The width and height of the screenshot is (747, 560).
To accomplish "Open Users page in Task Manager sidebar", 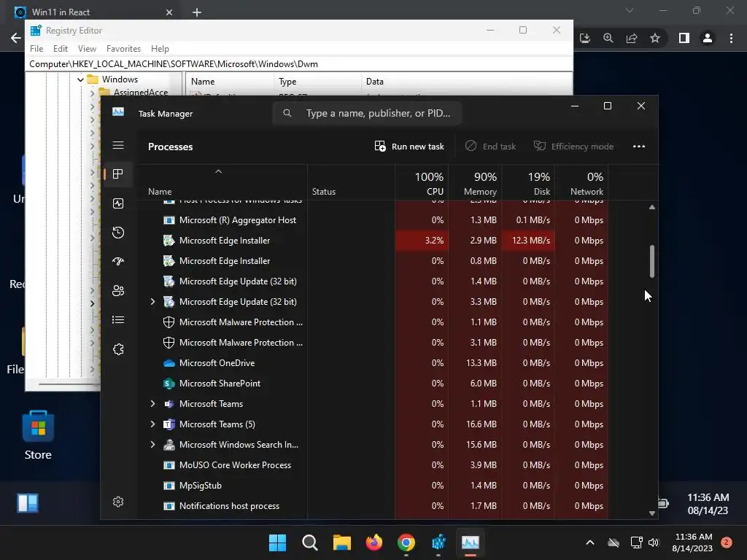I will coord(118,290).
